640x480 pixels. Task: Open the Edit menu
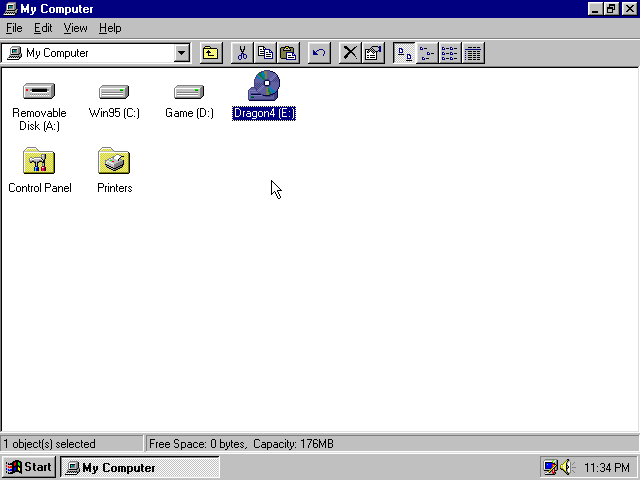coord(43,28)
